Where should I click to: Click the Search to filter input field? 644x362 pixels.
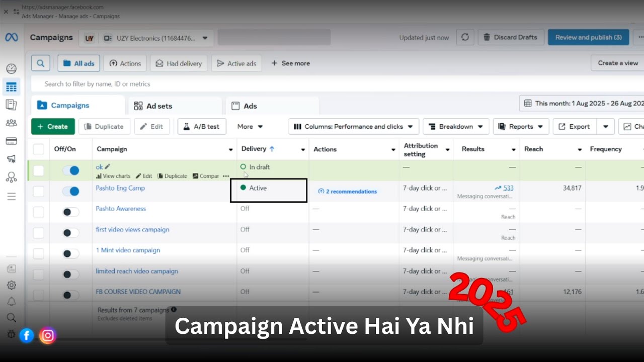pyautogui.click(x=337, y=84)
